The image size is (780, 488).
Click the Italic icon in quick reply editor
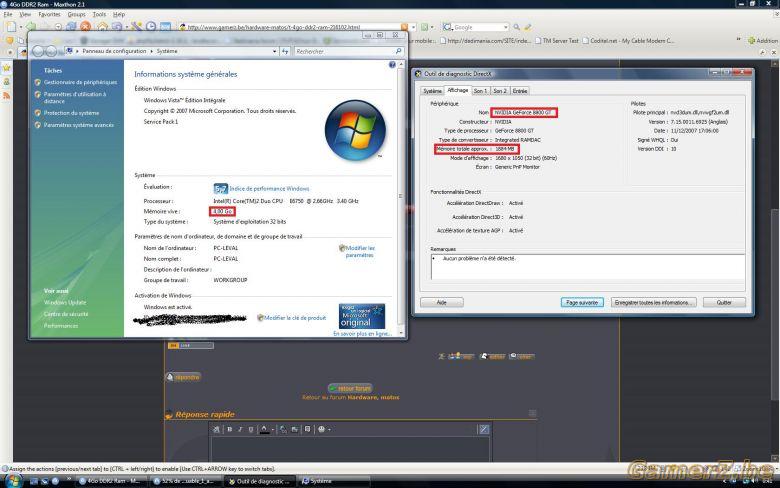pos(240,429)
